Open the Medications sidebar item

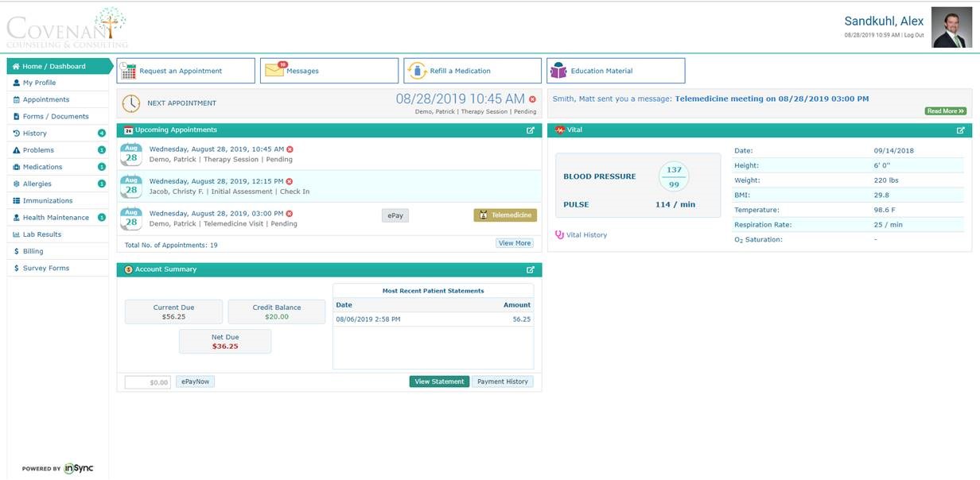coord(43,167)
